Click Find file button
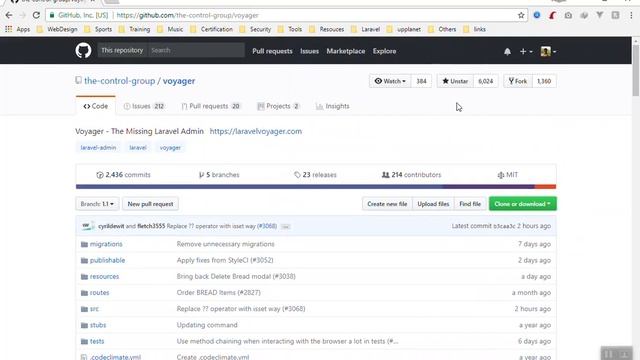 [x=470, y=204]
